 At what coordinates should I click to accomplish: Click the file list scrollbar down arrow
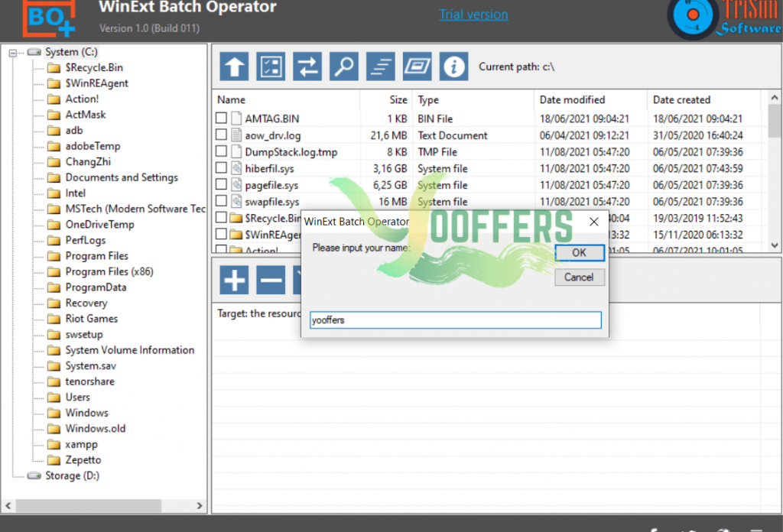tap(775, 245)
